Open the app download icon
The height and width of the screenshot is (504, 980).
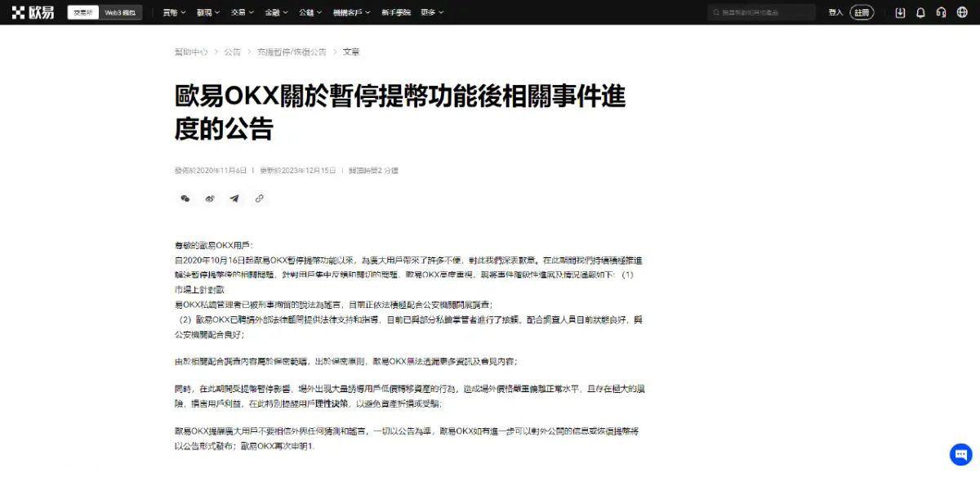[x=900, y=12]
